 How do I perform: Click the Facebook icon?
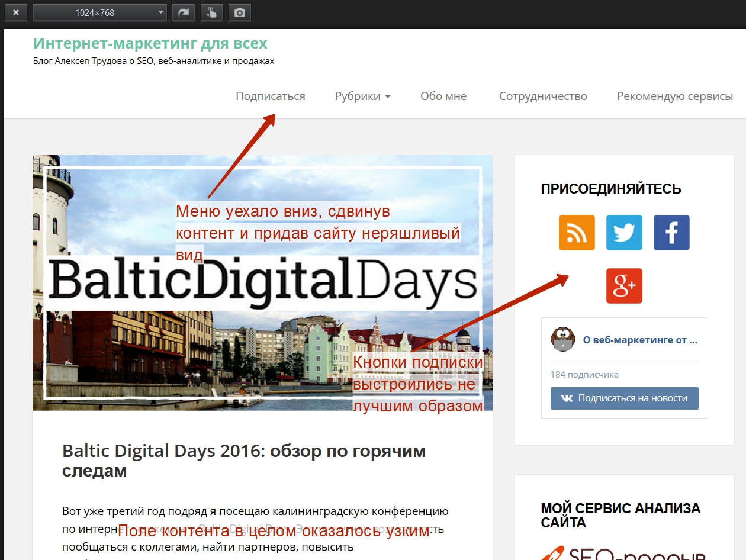click(671, 233)
